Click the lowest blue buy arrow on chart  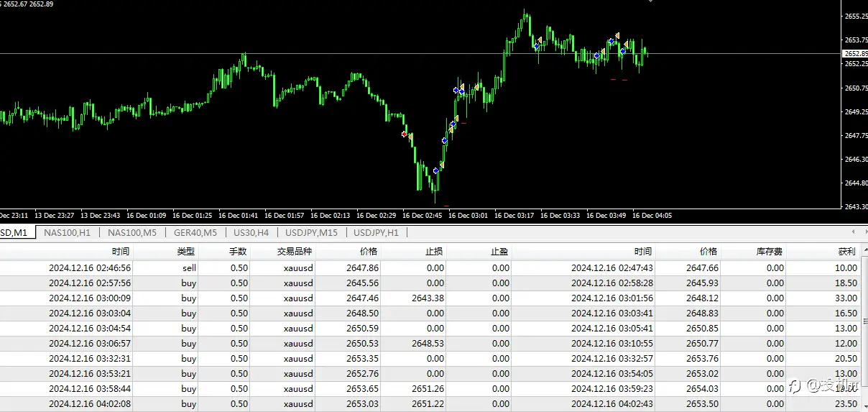[x=436, y=170]
